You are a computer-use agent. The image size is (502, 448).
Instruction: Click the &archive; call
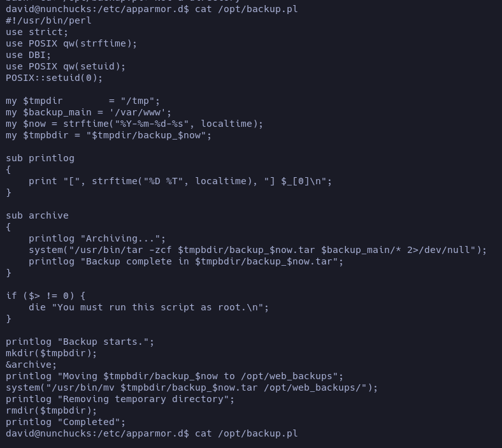[31, 365]
